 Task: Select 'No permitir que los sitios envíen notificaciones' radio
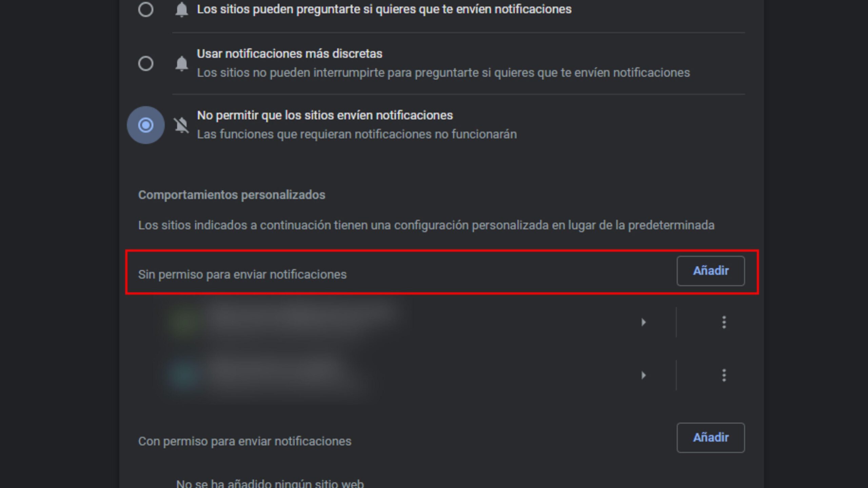pos(146,125)
